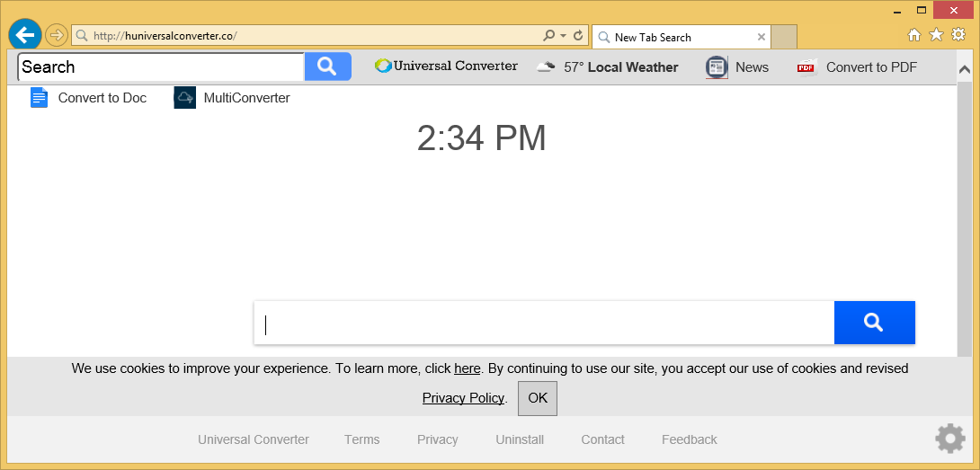Open footer Contact link
The height and width of the screenshot is (470, 980).
(x=602, y=440)
